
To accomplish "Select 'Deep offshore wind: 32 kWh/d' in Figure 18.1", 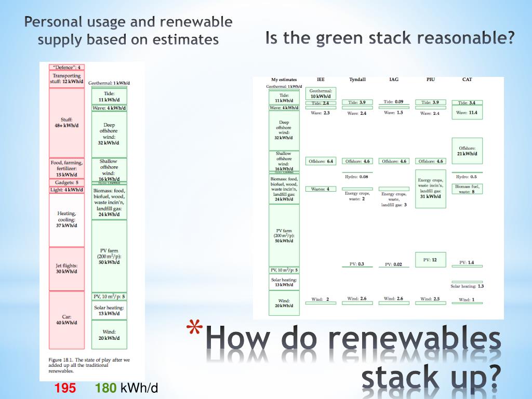I will (109, 134).
